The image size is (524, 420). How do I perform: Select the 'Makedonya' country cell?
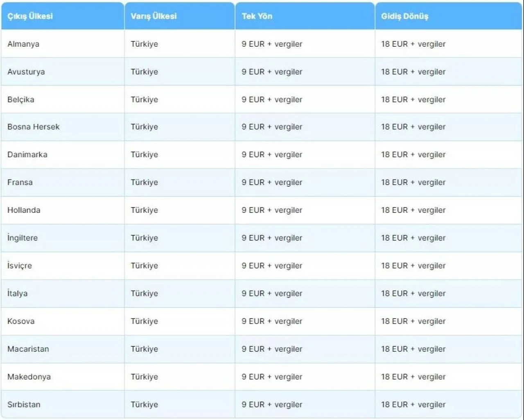click(x=29, y=377)
